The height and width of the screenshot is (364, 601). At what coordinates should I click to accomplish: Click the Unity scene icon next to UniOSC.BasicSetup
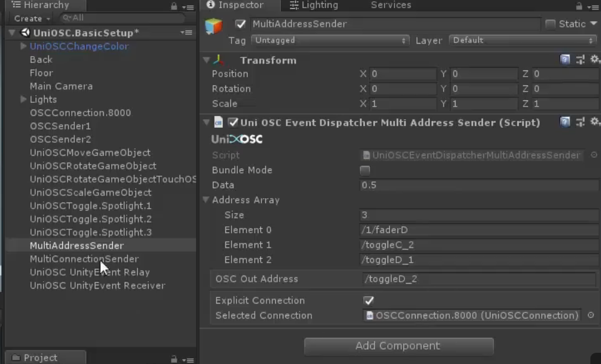pyautogui.click(x=26, y=32)
